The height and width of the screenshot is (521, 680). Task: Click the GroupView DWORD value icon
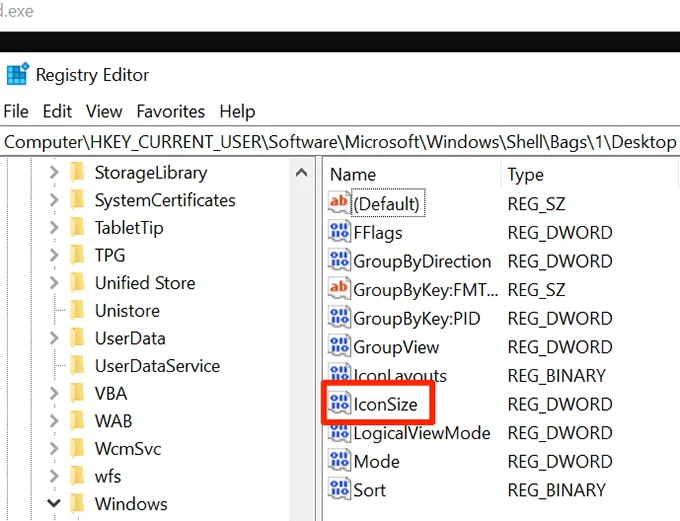[x=339, y=346]
